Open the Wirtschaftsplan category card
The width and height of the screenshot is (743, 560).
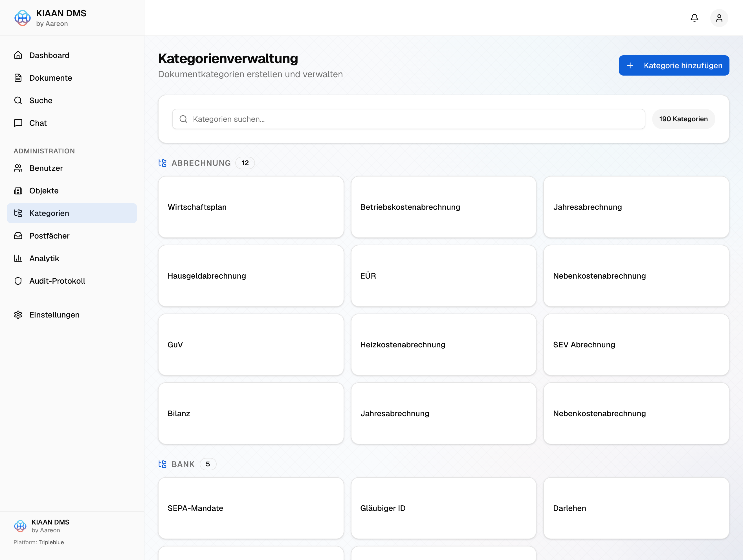tap(251, 207)
